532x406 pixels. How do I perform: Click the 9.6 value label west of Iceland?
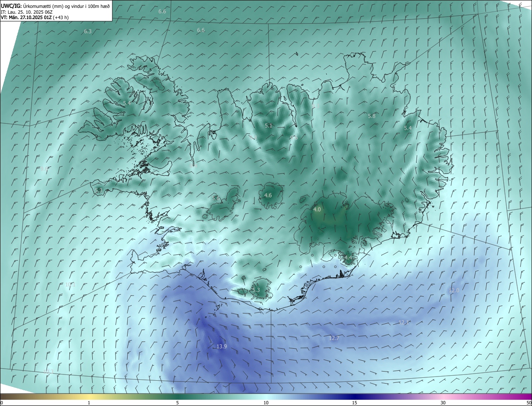tap(44, 169)
